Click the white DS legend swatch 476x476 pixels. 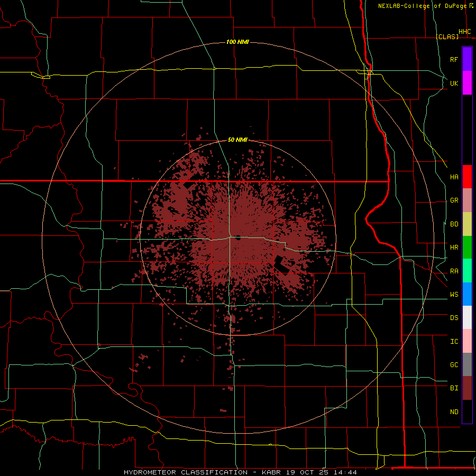(x=467, y=317)
